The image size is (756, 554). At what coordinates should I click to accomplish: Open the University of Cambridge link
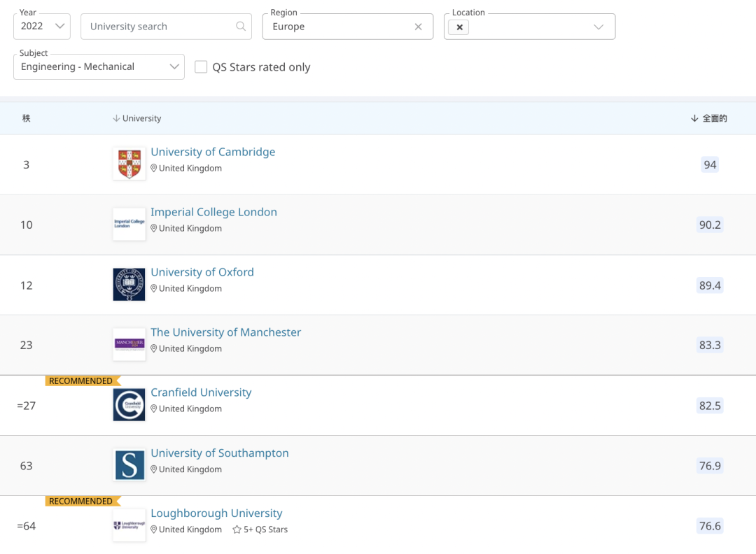point(213,152)
